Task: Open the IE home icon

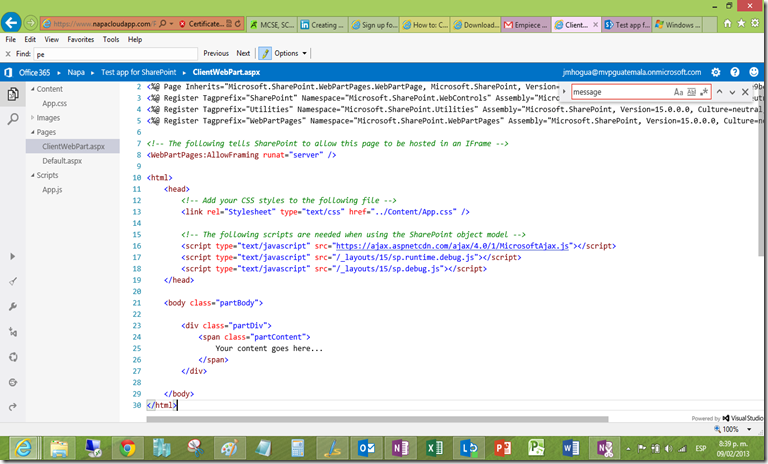Action: [727, 24]
